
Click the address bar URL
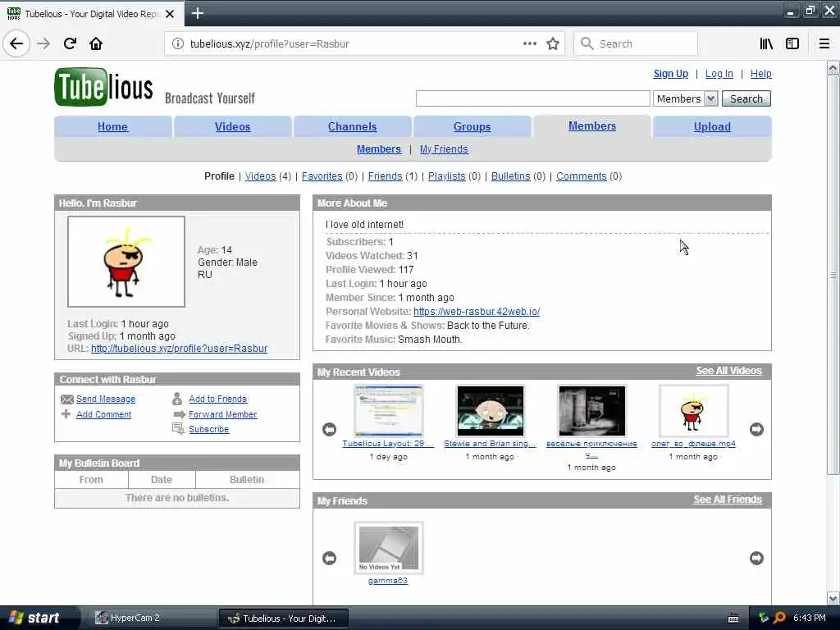click(x=269, y=44)
